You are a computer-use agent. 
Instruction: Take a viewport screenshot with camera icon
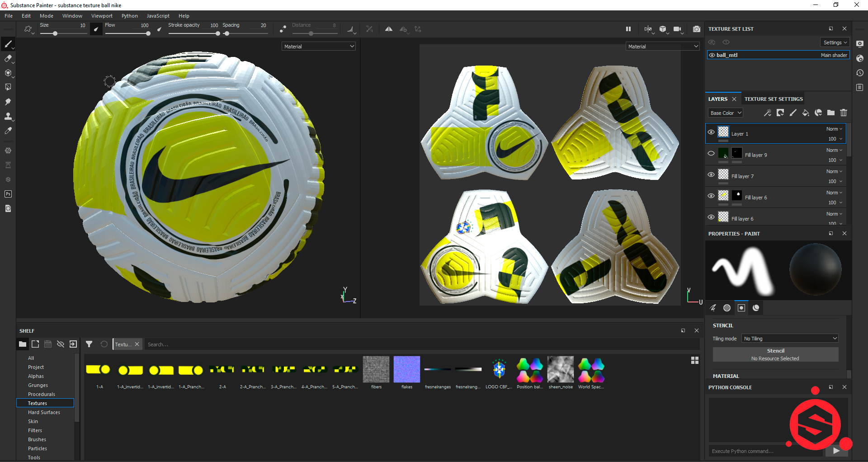point(697,29)
